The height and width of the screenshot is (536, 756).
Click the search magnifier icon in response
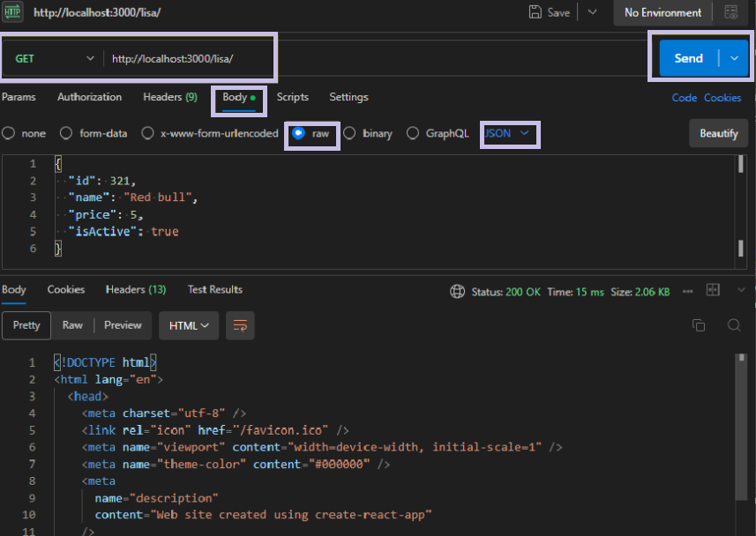coord(733,325)
